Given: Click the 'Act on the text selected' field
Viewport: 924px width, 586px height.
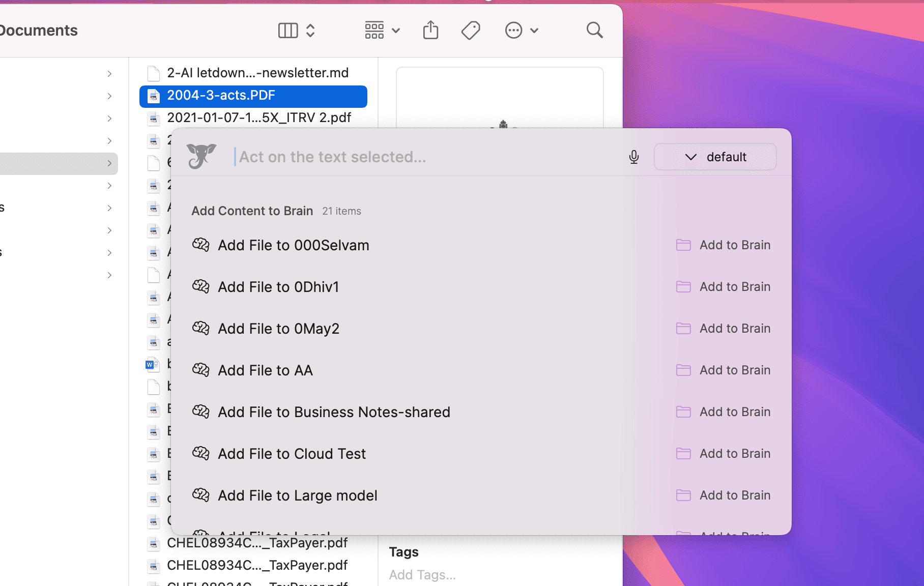Looking at the screenshot, I should [x=427, y=157].
